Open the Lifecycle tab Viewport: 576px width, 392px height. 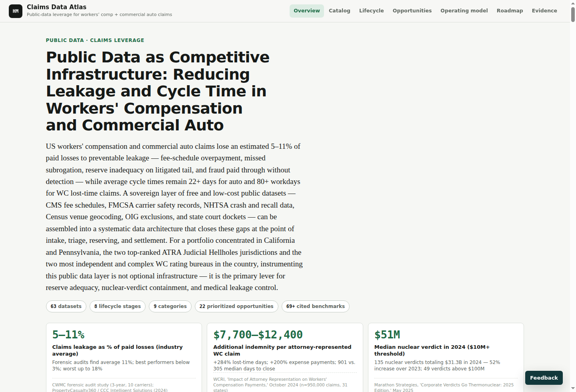(372, 11)
